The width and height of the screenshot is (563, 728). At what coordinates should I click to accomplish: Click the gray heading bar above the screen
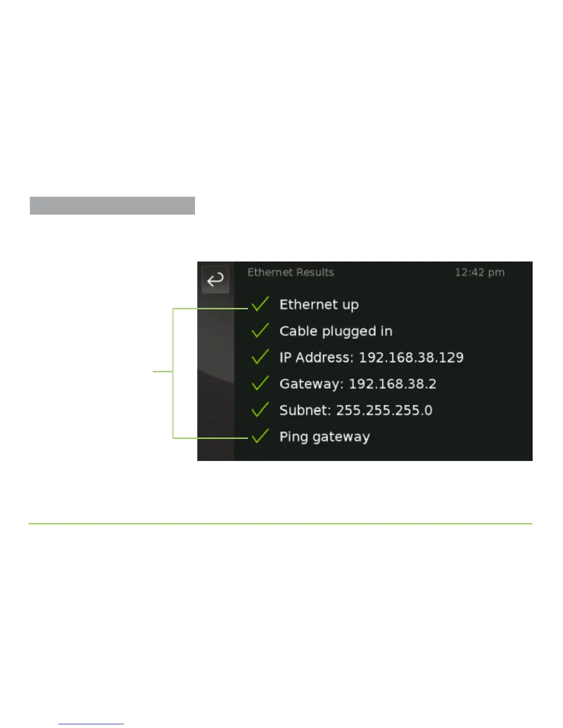click(112, 205)
